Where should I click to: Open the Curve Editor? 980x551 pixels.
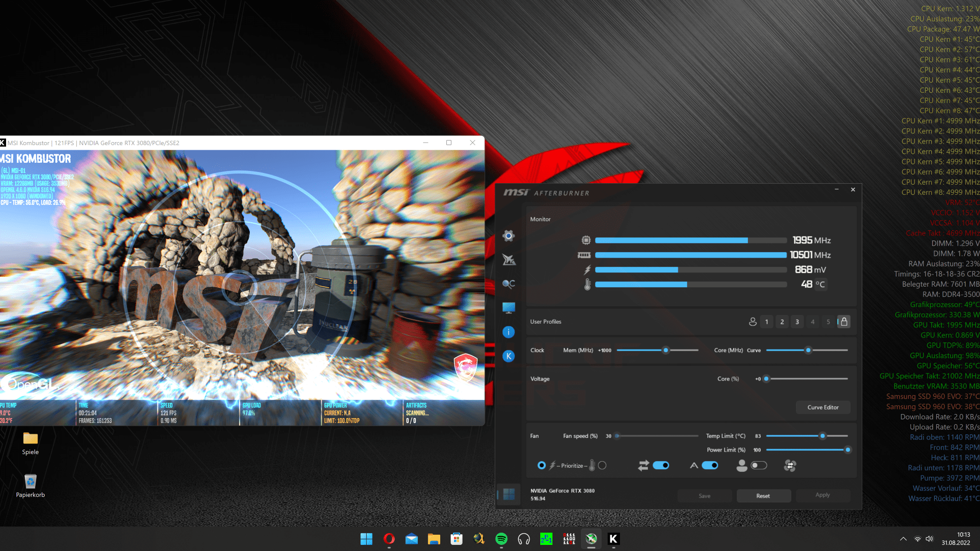pyautogui.click(x=823, y=407)
